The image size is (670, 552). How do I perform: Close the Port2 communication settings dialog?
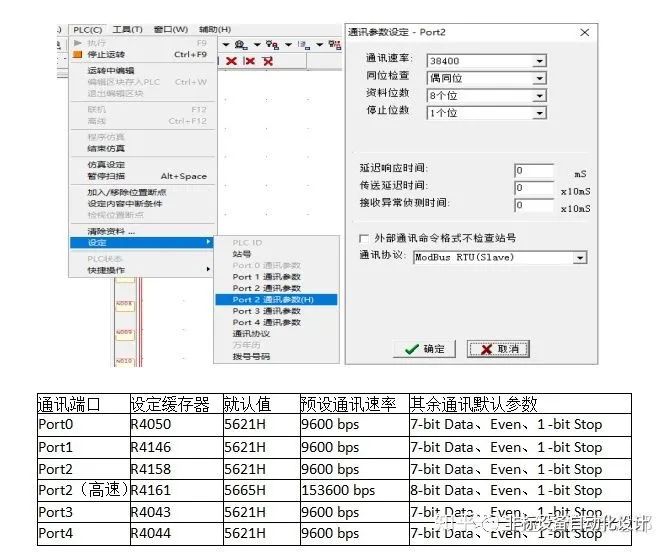585,32
